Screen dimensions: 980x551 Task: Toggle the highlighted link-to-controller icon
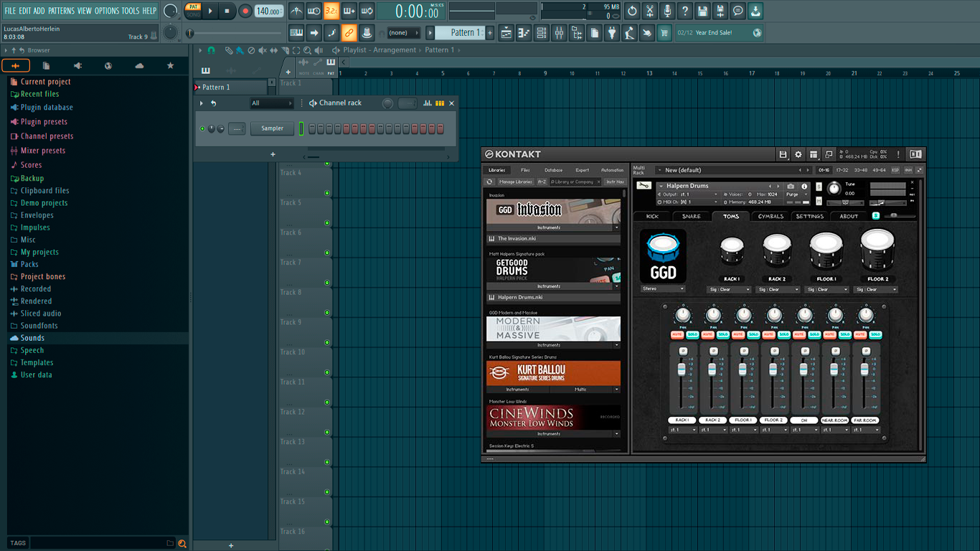(349, 33)
